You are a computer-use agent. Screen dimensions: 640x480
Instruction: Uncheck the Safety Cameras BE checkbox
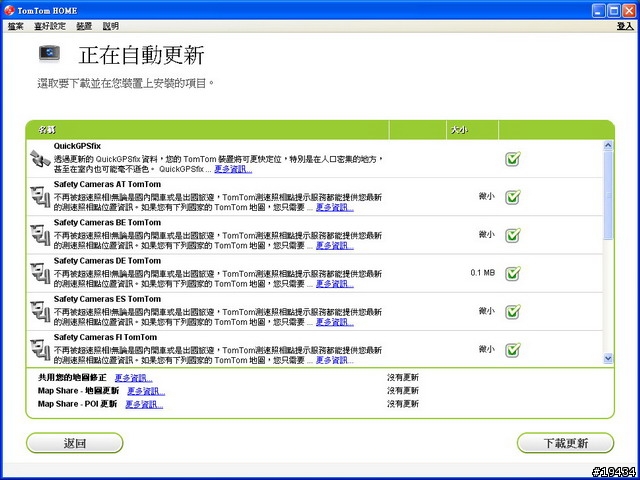point(513,235)
